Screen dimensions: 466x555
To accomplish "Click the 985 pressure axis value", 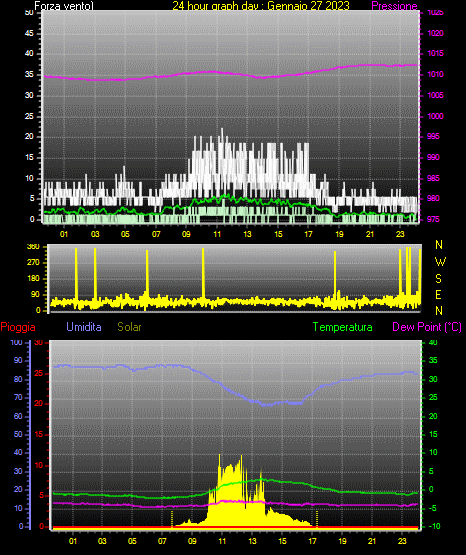I will [433, 178].
